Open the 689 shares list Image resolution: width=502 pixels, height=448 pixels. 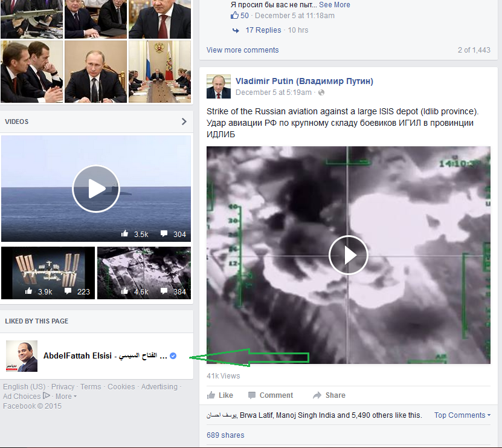pos(225,435)
